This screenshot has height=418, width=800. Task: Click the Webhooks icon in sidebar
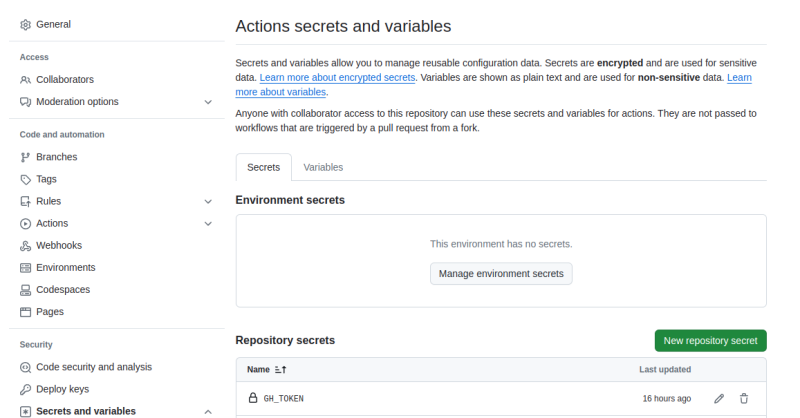26,246
